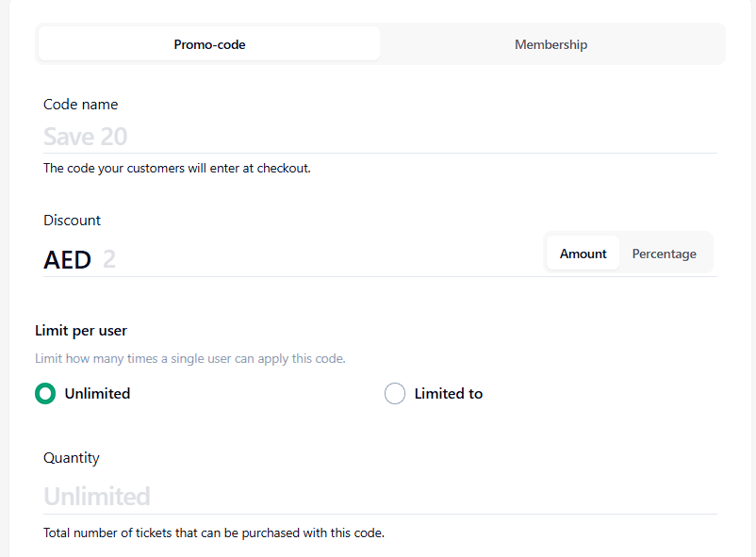The width and height of the screenshot is (756, 557).
Task: Click the AED currency prefix
Action: tap(67, 260)
